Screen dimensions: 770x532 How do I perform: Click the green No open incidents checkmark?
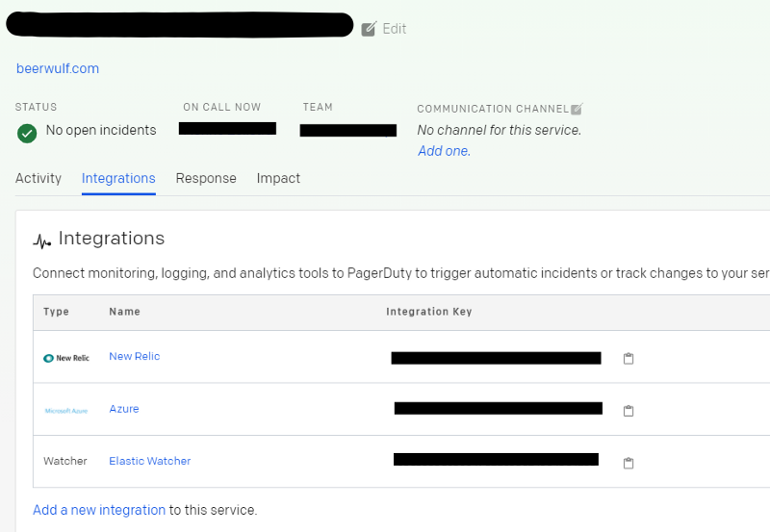(27, 133)
